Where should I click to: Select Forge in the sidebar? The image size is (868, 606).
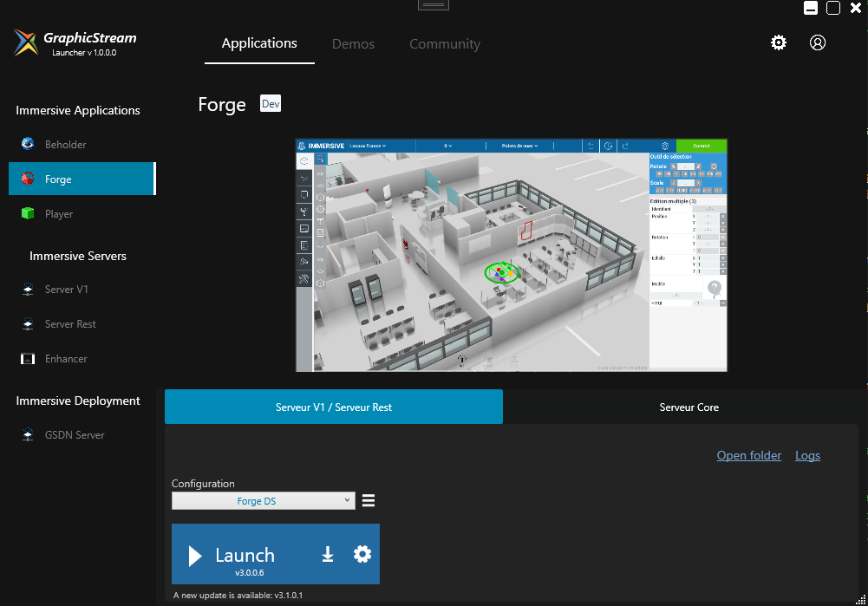82,179
